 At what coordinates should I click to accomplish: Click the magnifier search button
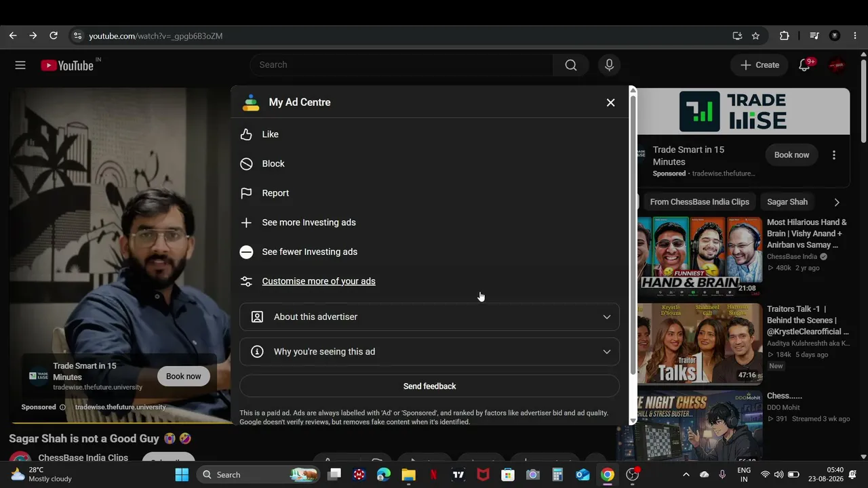pyautogui.click(x=571, y=65)
